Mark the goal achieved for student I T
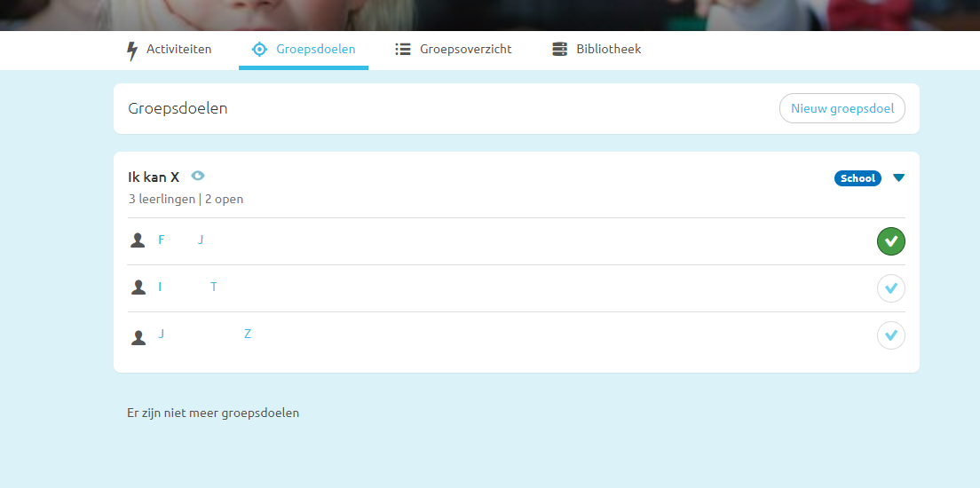The height and width of the screenshot is (488, 980). [890, 288]
